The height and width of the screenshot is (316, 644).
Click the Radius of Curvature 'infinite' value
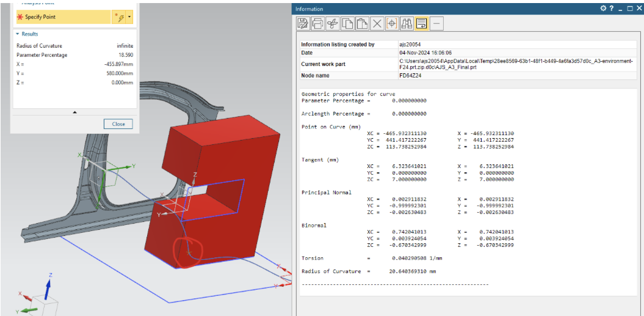125,46
